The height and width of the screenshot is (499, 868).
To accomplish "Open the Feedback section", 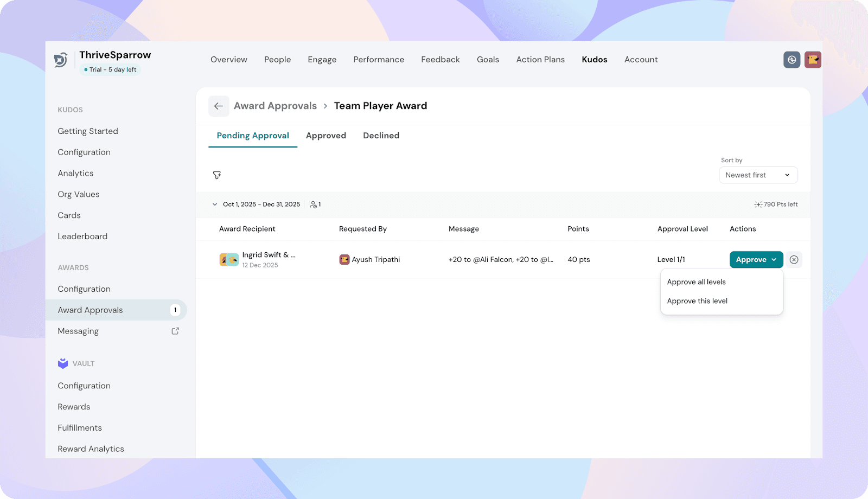I will click(x=441, y=60).
